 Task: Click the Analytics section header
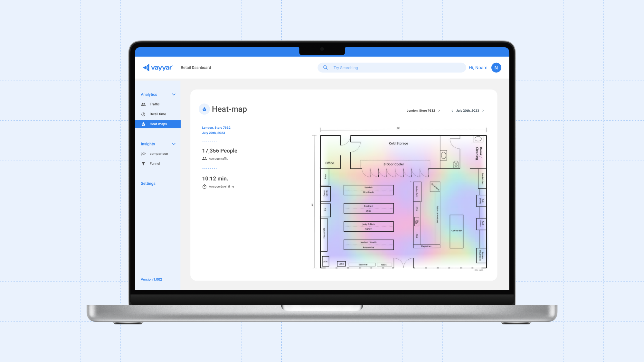[x=149, y=95]
